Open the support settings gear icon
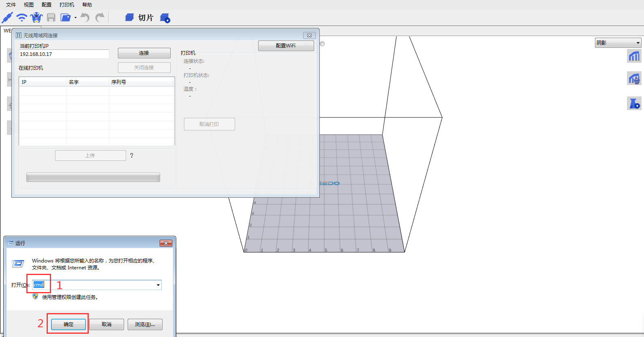Image resolution: width=644 pixels, height=337 pixels. tap(634, 103)
